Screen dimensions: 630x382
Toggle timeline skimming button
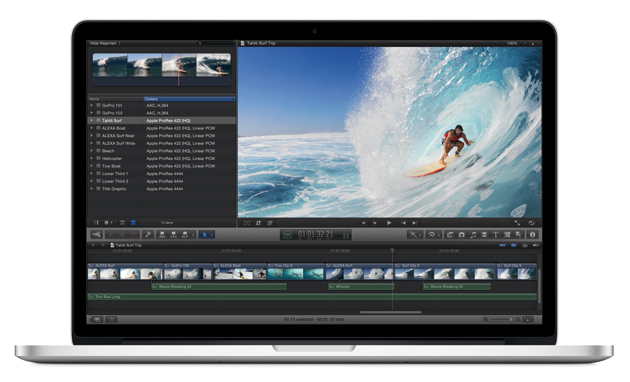coord(502,245)
